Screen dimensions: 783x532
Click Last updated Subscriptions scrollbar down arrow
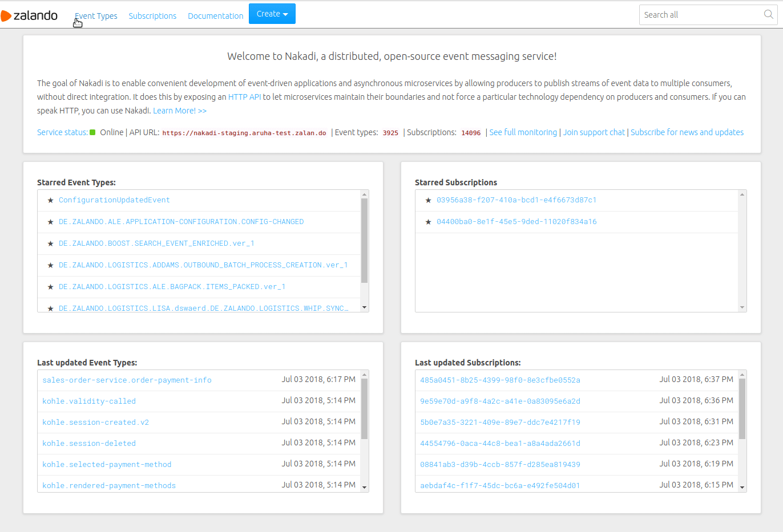coord(742,488)
